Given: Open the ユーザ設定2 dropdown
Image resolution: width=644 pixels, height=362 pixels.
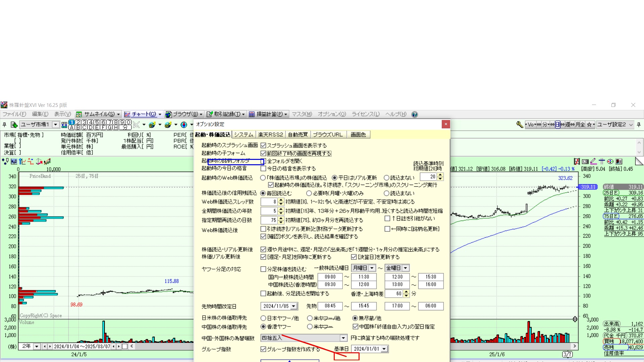Looking at the screenshot, I should pyautogui.click(x=631, y=125).
